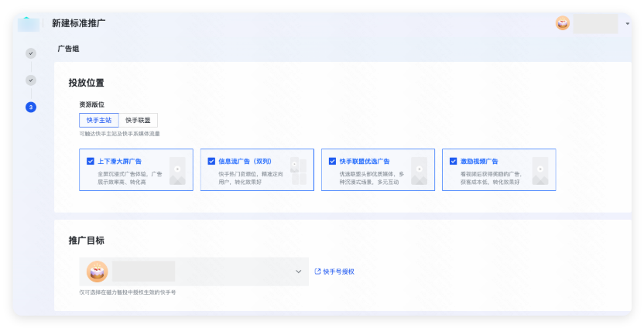Screen dimensions: 644x328
Task: Expand the 推广目标 account dropdown chevron
Action: pyautogui.click(x=298, y=272)
